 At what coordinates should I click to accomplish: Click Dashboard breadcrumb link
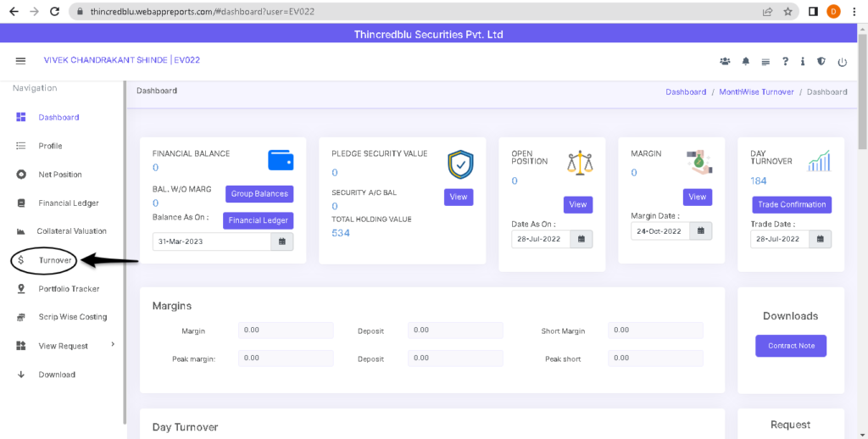tap(686, 92)
